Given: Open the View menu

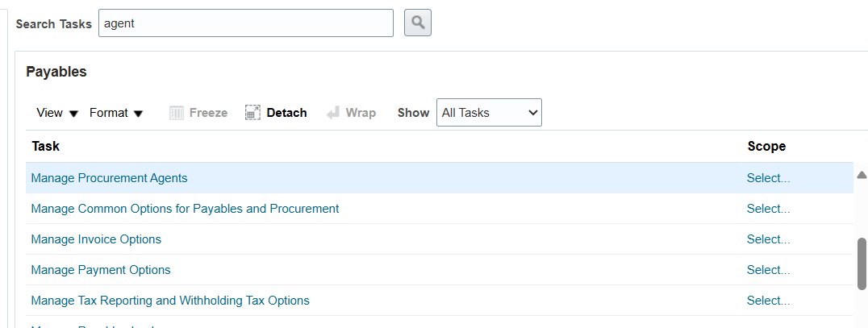Looking at the screenshot, I should point(57,113).
